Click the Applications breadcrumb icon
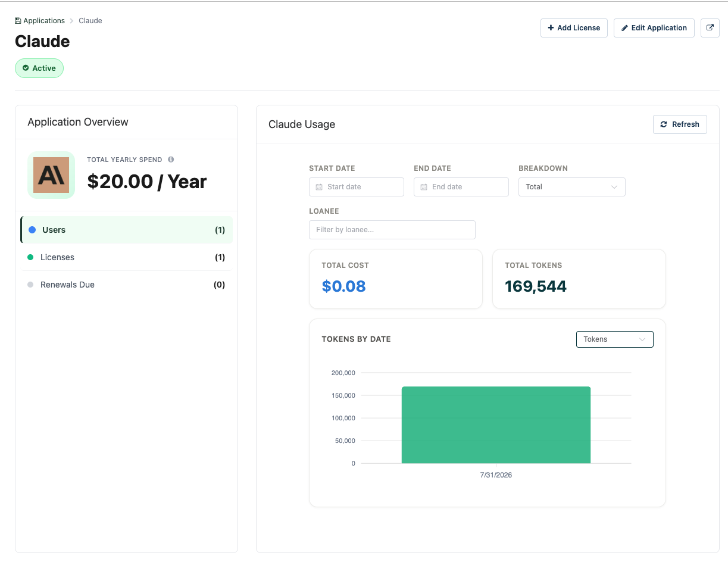 click(18, 21)
